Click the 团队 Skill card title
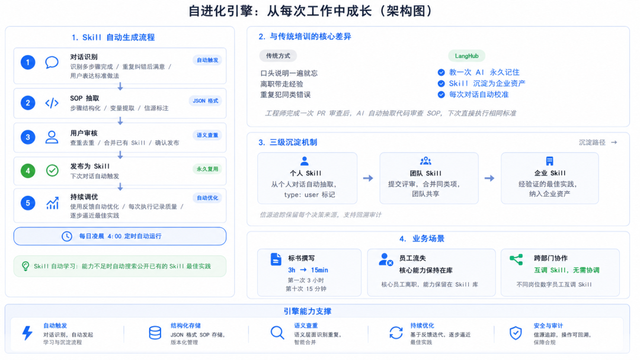The height and width of the screenshot is (360, 640). tap(426, 173)
